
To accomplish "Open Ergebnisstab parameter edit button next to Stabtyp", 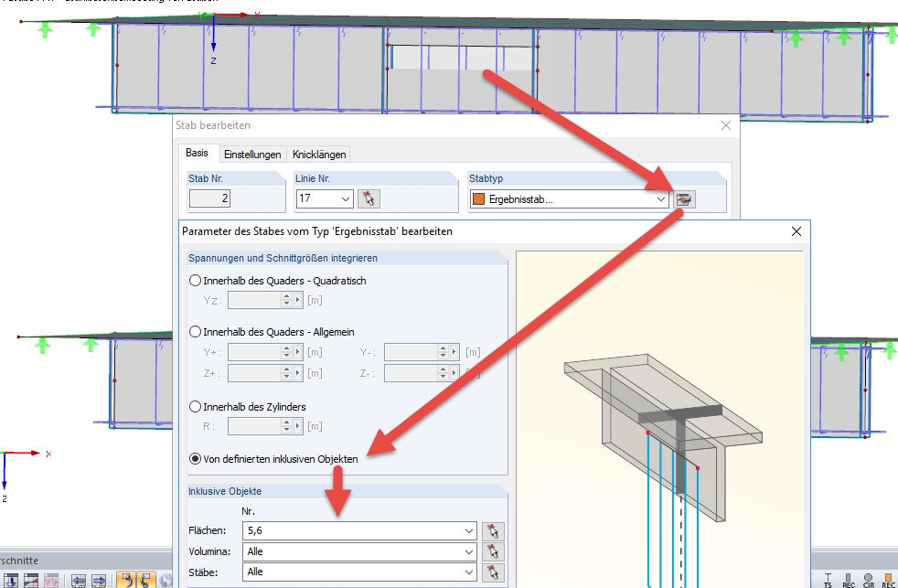I will pyautogui.click(x=684, y=199).
